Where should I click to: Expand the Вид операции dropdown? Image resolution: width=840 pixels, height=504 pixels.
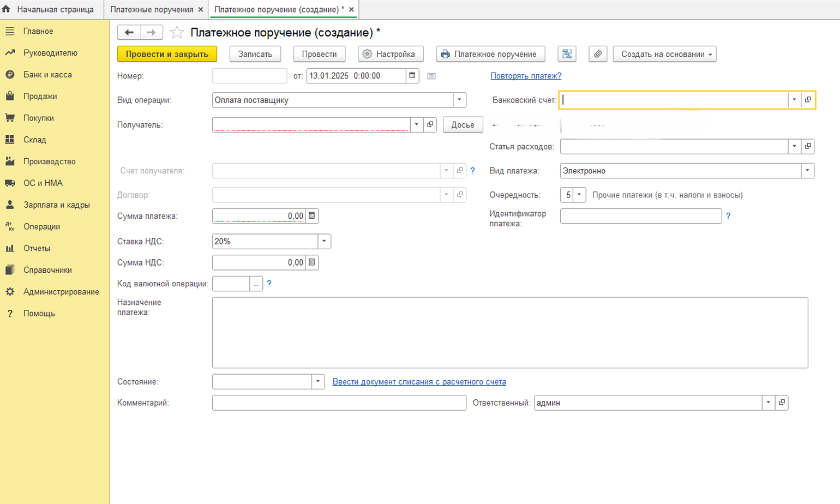[459, 100]
